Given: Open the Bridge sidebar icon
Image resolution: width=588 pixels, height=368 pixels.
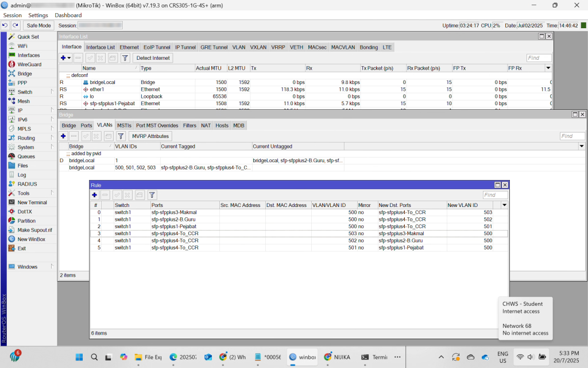Looking at the screenshot, I should [x=12, y=74].
